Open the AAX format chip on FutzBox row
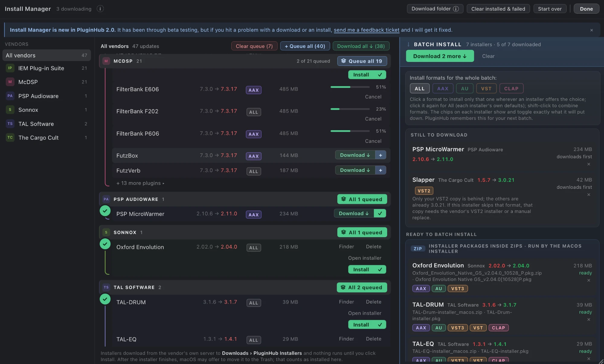Screen dimensions: 604x364 253,156
